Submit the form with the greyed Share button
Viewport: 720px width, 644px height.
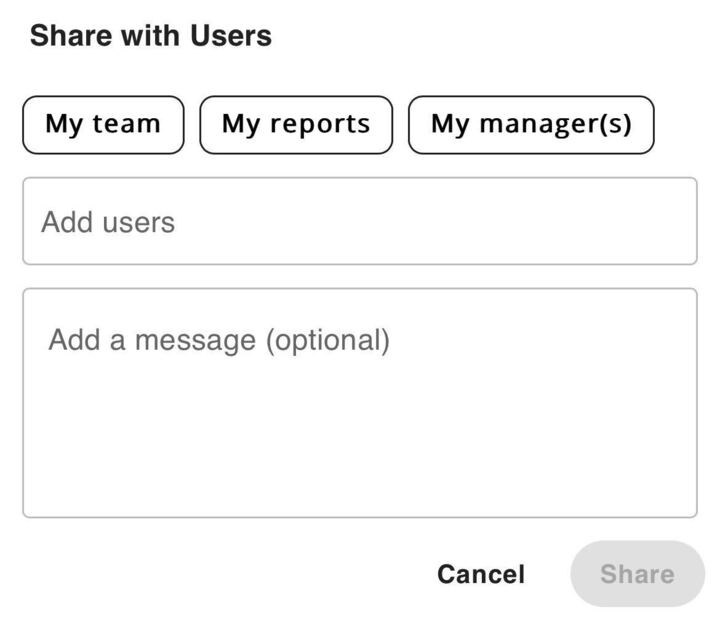(637, 574)
